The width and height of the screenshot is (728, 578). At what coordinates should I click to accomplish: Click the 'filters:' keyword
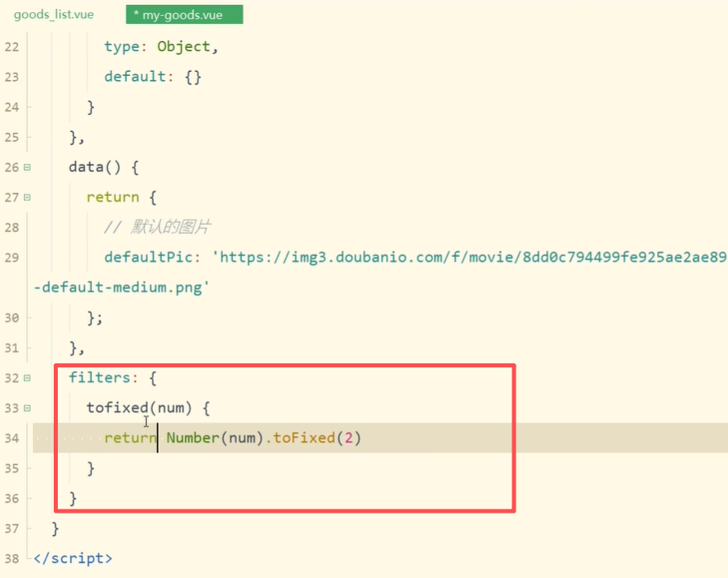point(103,377)
